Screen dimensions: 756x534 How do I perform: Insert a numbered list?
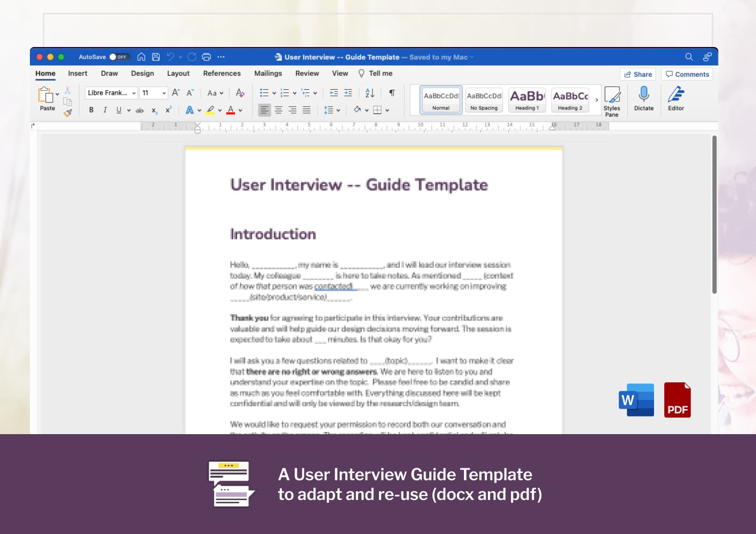[x=285, y=93]
